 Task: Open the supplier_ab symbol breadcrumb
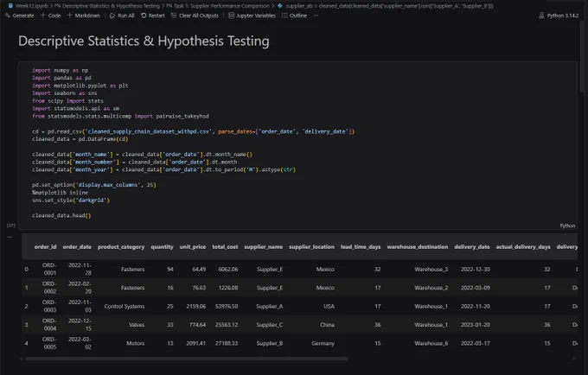(x=385, y=6)
